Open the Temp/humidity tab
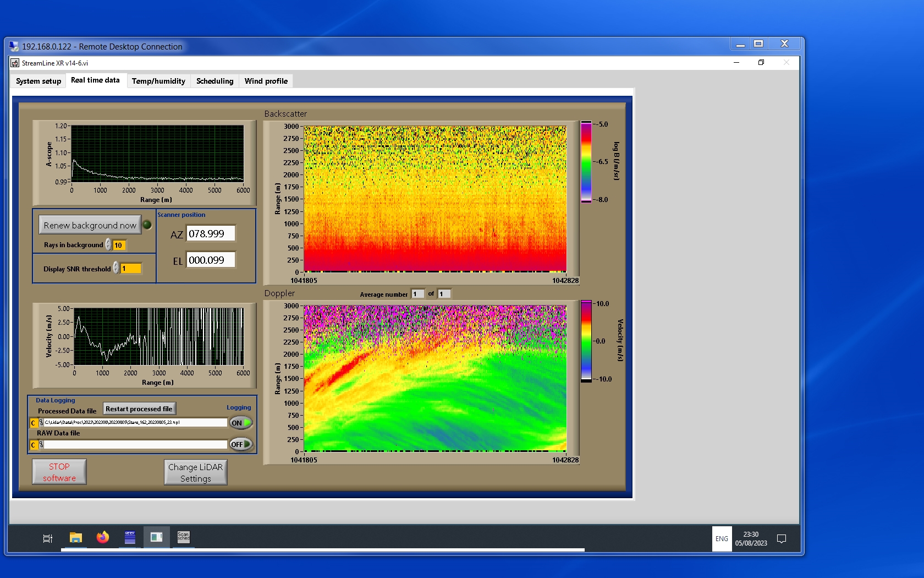 tap(158, 81)
